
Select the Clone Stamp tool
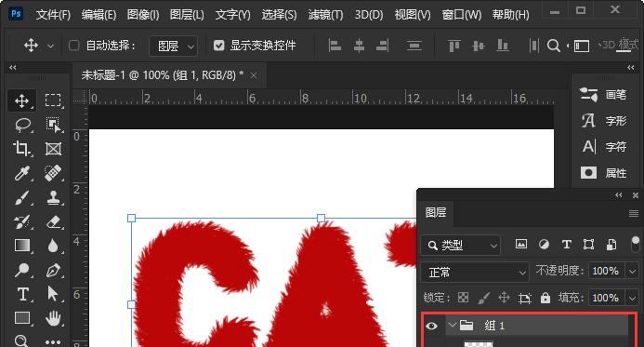[53, 197]
